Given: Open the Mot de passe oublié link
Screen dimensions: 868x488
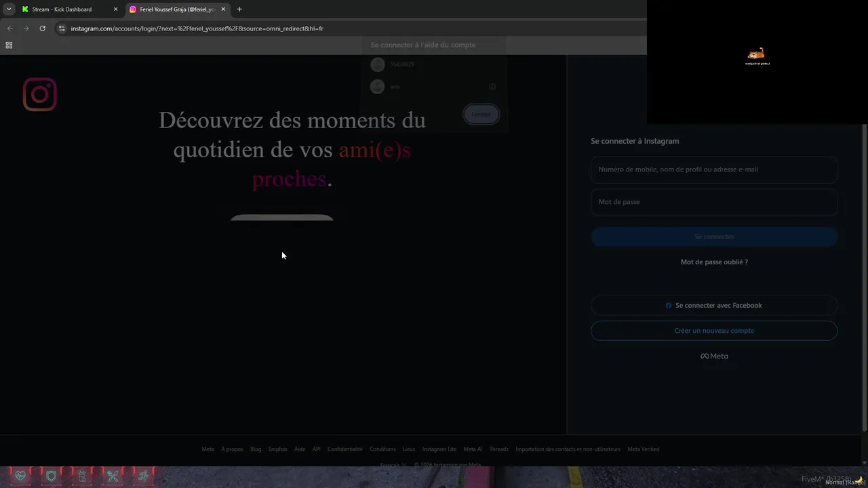Looking at the screenshot, I should [714, 262].
